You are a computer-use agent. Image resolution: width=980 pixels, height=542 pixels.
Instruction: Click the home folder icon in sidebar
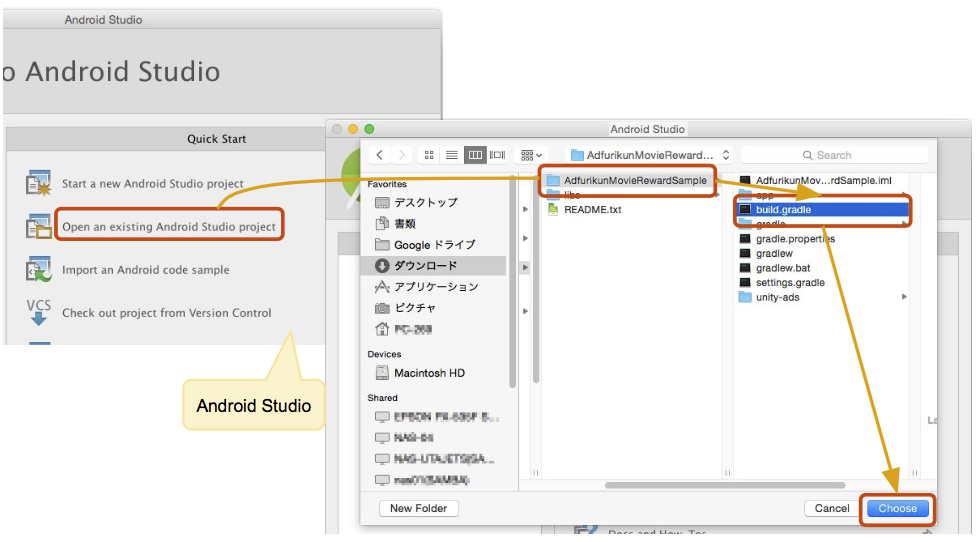pyautogui.click(x=382, y=329)
